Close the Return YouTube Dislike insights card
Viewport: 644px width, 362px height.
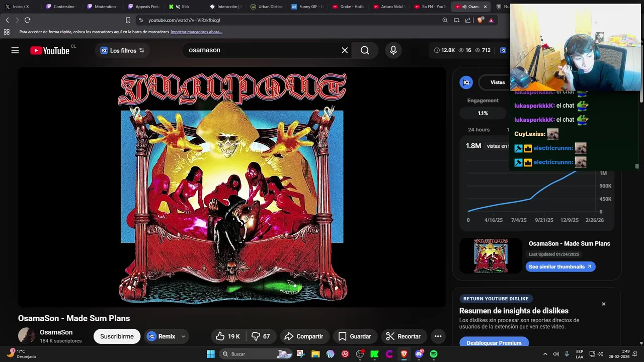[x=604, y=304]
